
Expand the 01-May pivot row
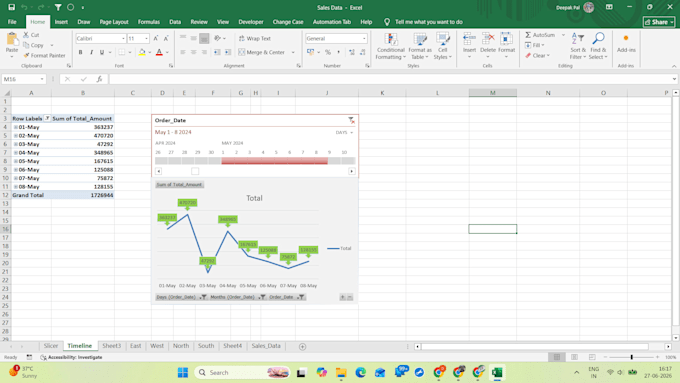point(16,127)
